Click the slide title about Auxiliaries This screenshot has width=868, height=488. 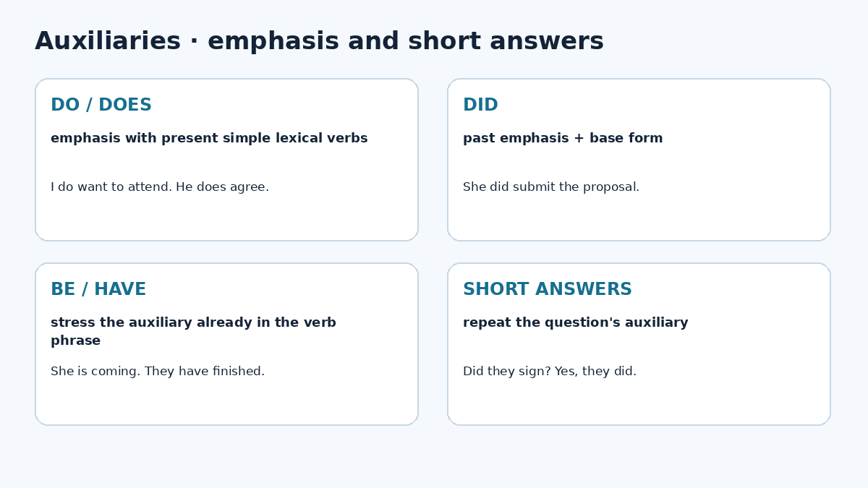click(x=319, y=42)
